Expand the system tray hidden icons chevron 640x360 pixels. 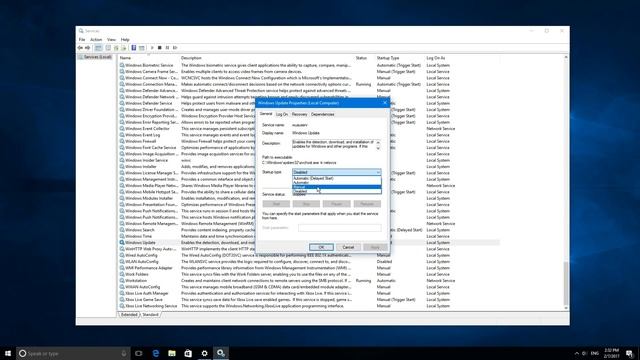pos(576,353)
